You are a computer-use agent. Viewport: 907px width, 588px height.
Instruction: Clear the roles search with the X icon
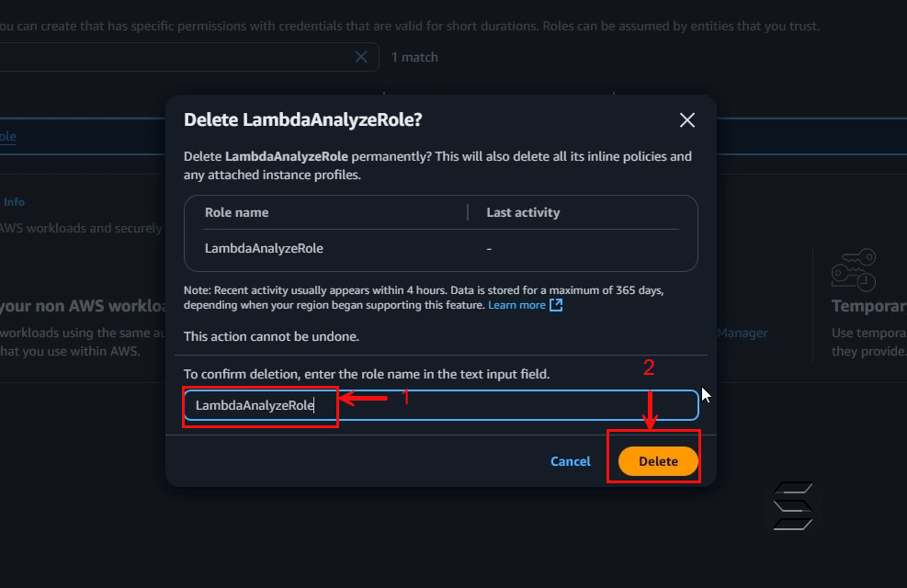(x=361, y=57)
